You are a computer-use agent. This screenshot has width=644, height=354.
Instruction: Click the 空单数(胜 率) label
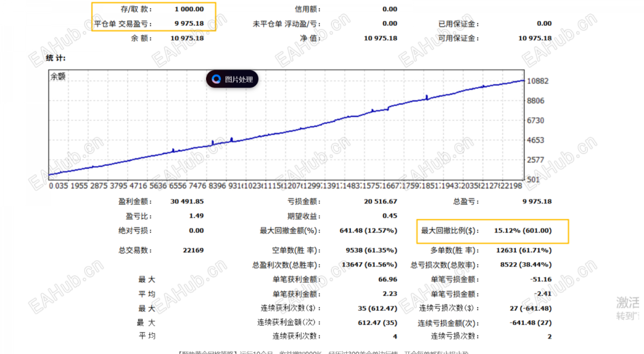click(x=297, y=250)
